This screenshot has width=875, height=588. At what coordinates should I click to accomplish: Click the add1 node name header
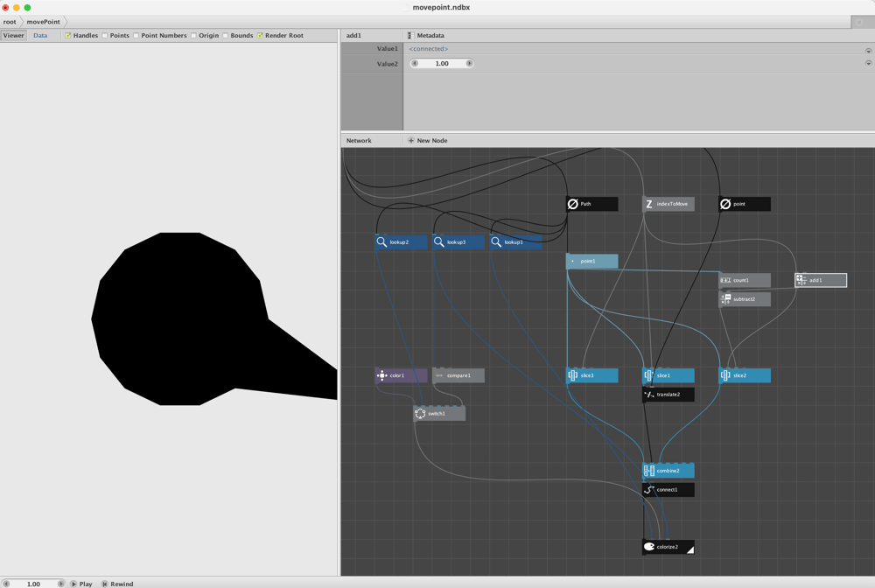(353, 35)
